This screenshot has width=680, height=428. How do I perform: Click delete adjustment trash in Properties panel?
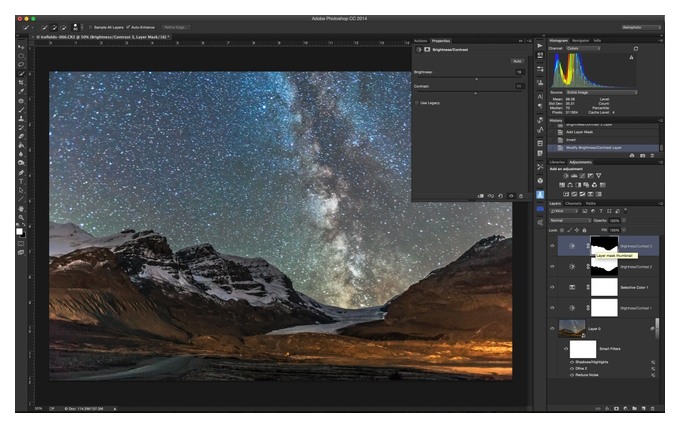point(521,196)
